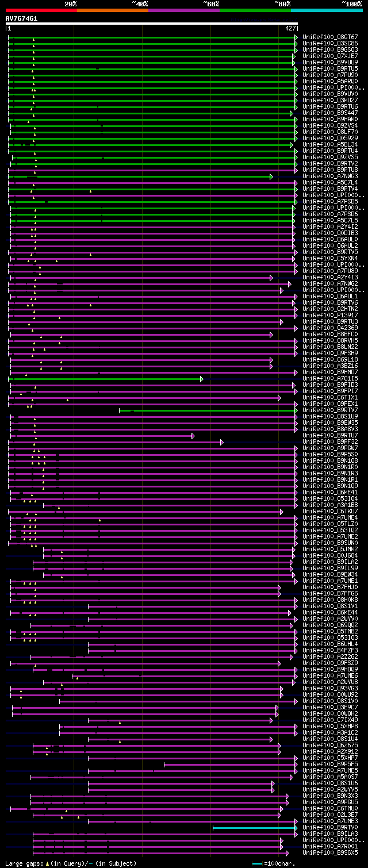Select the UniRef100_A7NWG3 entry label
Viewport: 368px width, 868px height.
click(330, 176)
